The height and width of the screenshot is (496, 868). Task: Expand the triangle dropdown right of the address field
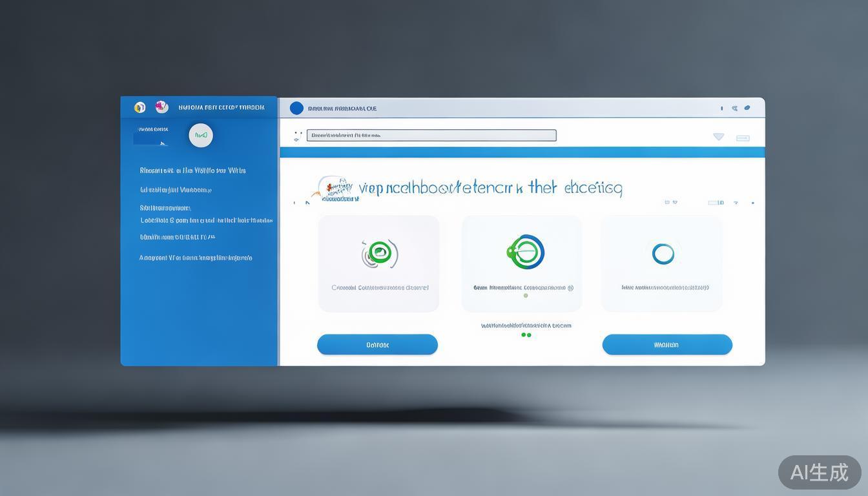718,137
